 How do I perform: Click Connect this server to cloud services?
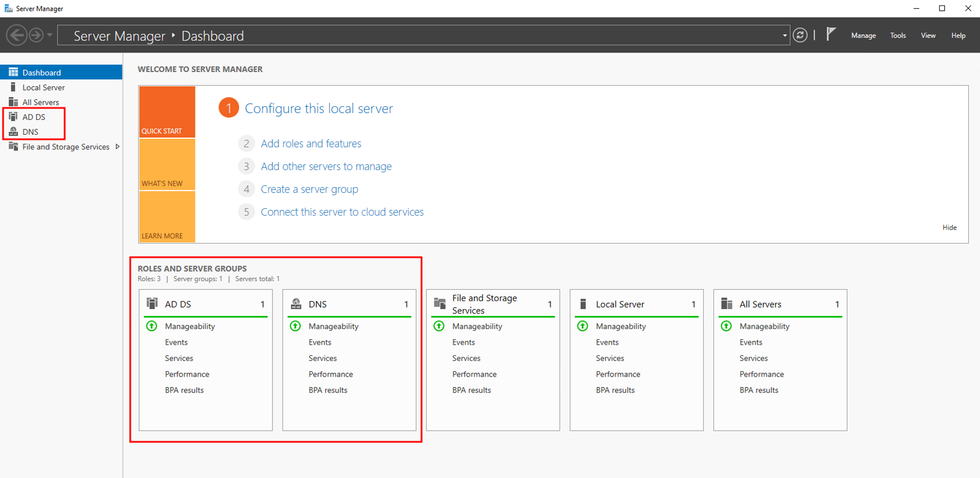(342, 212)
